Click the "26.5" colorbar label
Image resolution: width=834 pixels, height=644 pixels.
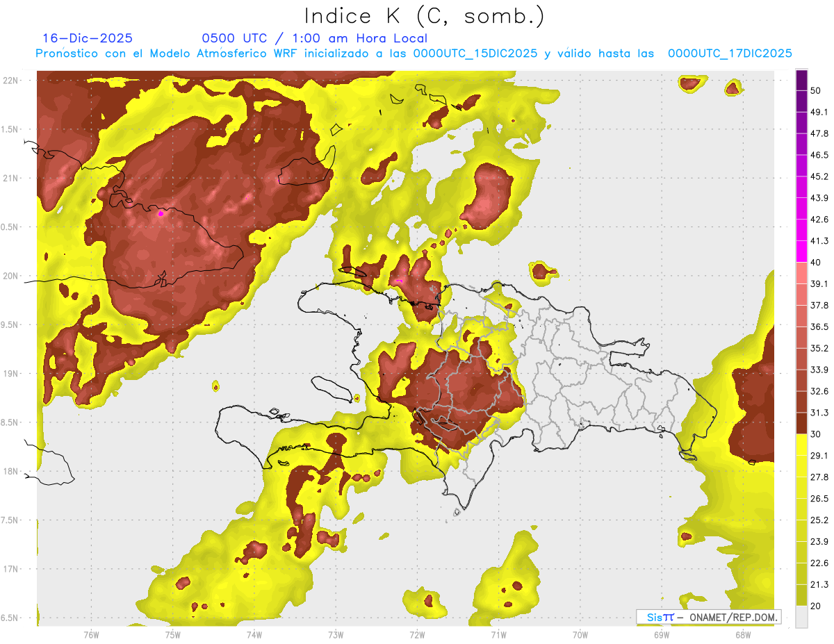tap(819, 499)
